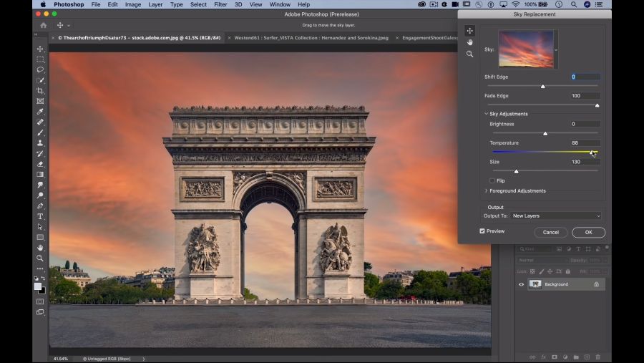Uncheck the Preview checkbox

[x=482, y=231]
